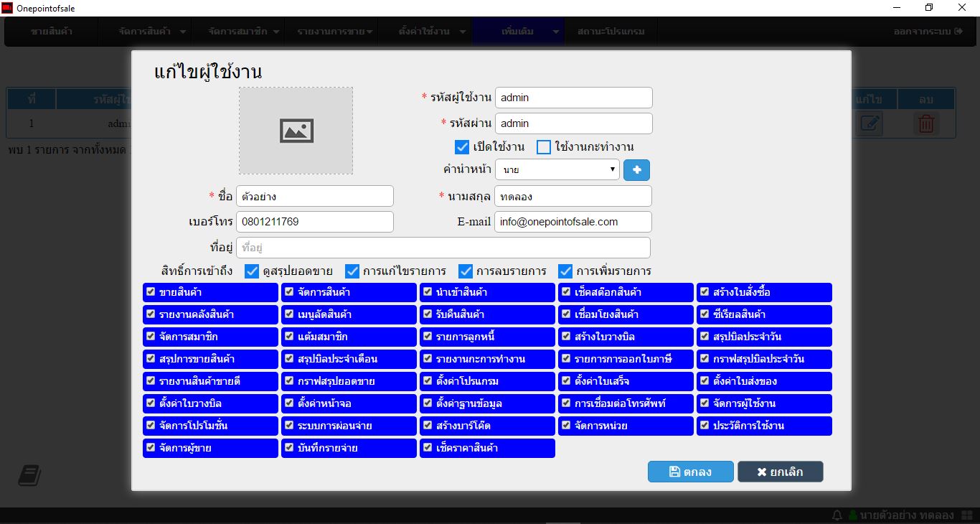Click the ยกเลิก cancel button
The width and height of the screenshot is (980, 524).
point(780,472)
